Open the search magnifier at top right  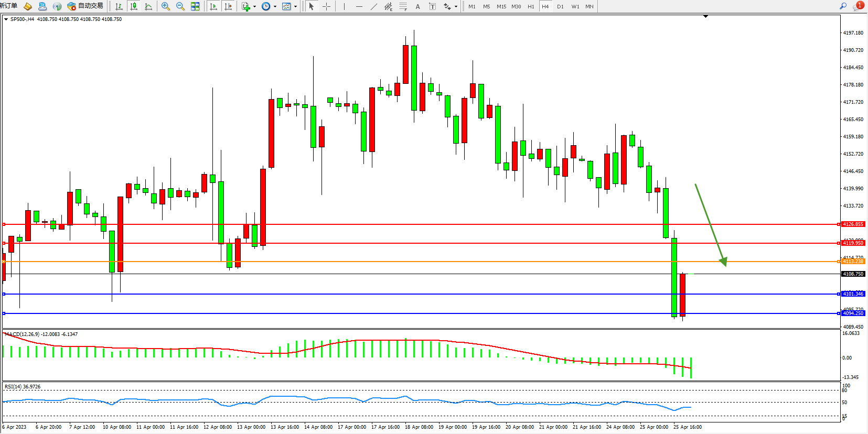click(843, 6)
